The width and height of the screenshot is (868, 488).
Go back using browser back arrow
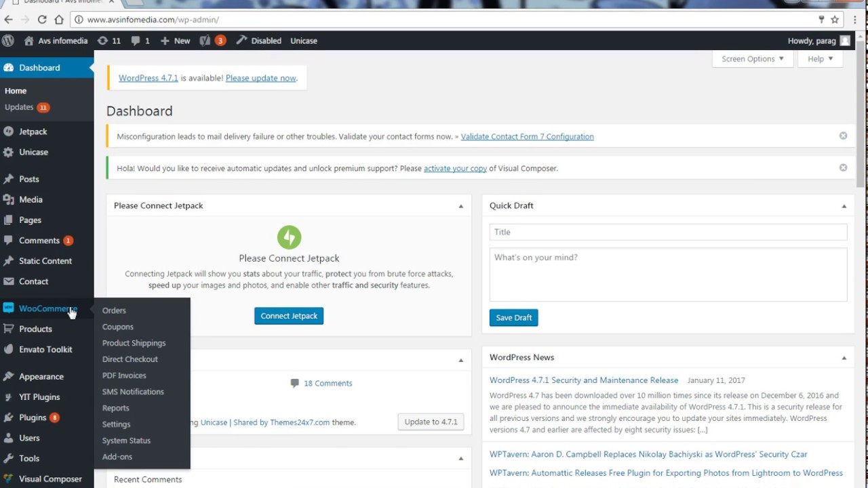point(9,20)
